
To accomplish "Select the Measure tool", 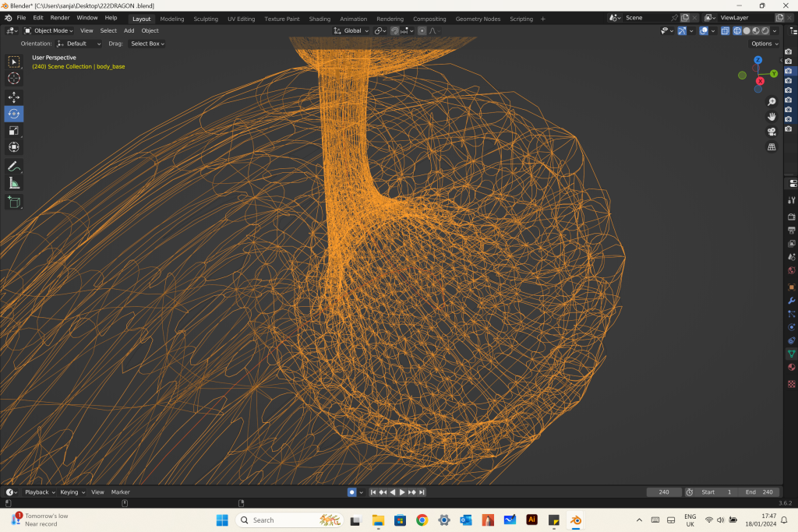I will pyautogui.click(x=14, y=183).
